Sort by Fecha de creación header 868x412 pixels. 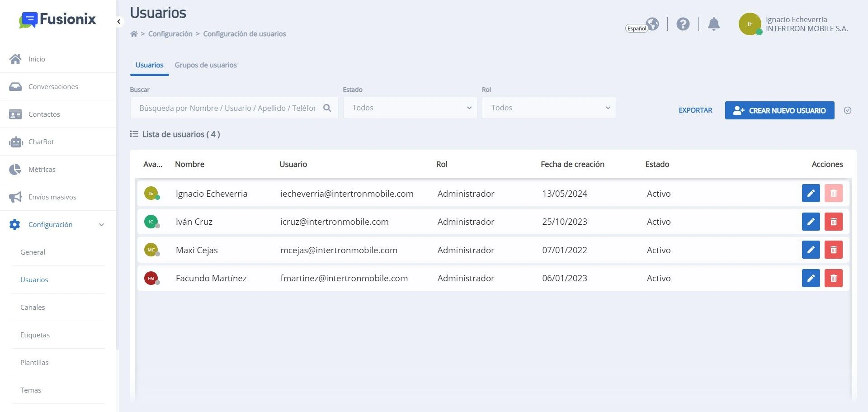pyautogui.click(x=572, y=164)
